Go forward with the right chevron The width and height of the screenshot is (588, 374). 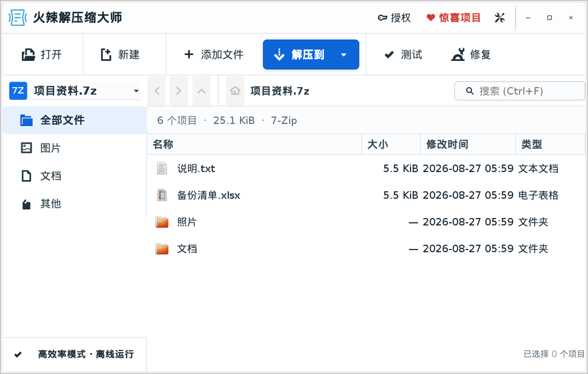point(179,91)
